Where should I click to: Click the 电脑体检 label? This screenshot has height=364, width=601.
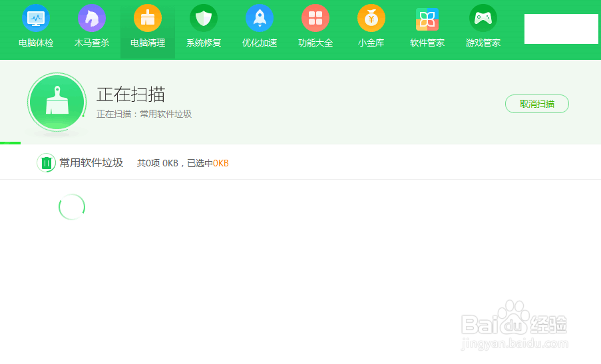click(x=36, y=43)
